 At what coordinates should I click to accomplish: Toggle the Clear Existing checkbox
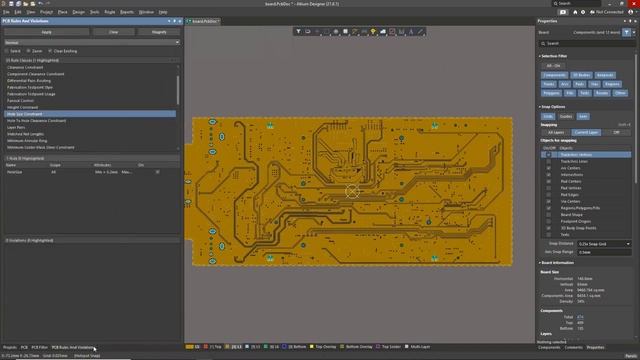[50, 51]
